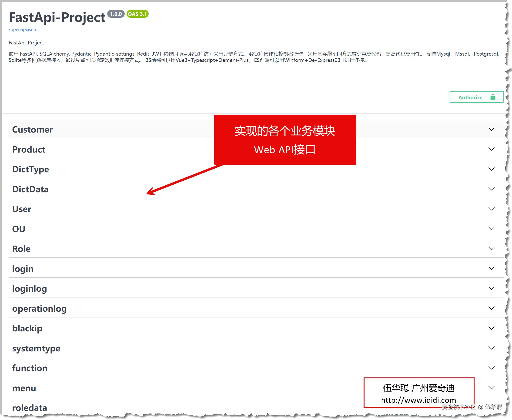Viewport: 512px width, 420px height.
Task: Expand the OU section arrow
Action: tap(491, 229)
